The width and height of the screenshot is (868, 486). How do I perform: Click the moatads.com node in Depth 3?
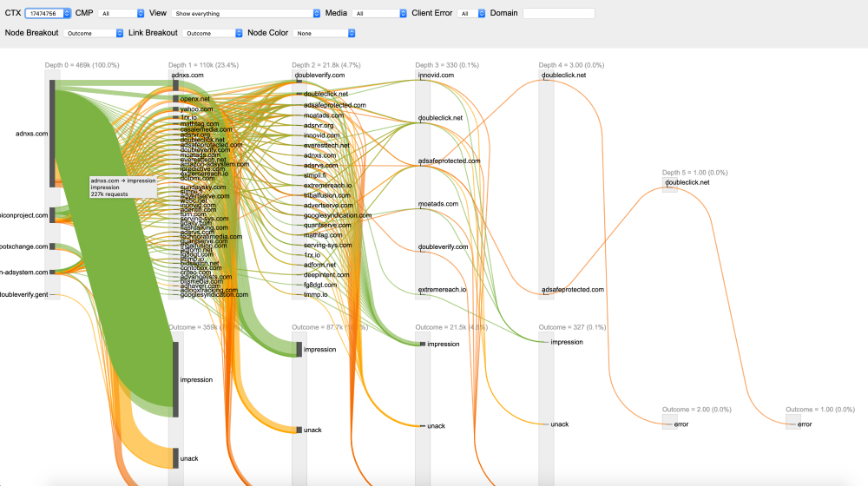click(420, 204)
